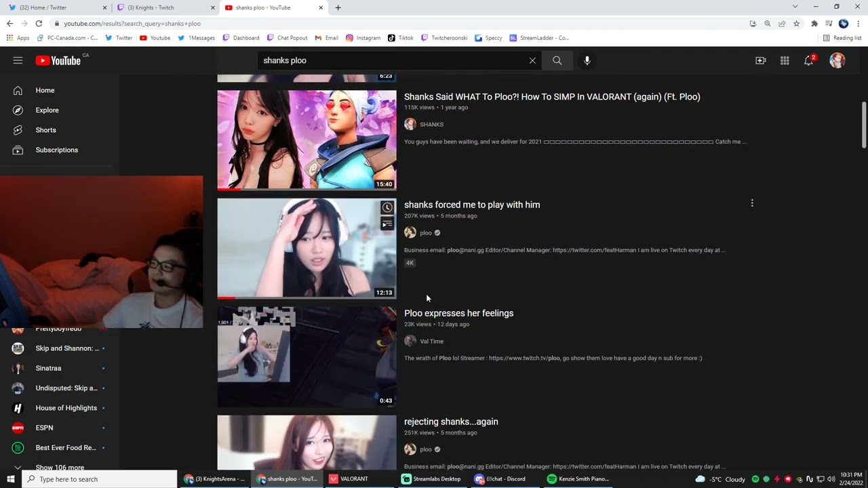The height and width of the screenshot is (488, 868).
Task: Bookmark this page with the star
Action: [x=796, y=23]
